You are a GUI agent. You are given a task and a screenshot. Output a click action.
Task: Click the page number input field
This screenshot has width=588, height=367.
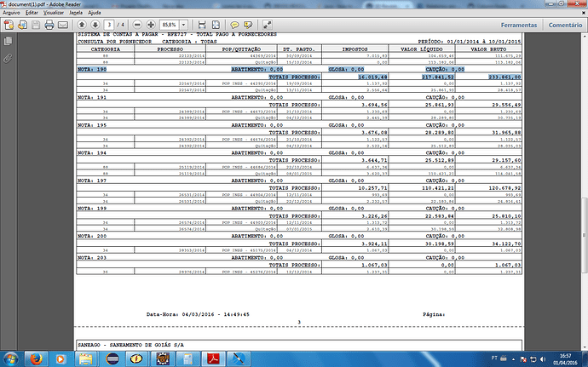pos(109,25)
